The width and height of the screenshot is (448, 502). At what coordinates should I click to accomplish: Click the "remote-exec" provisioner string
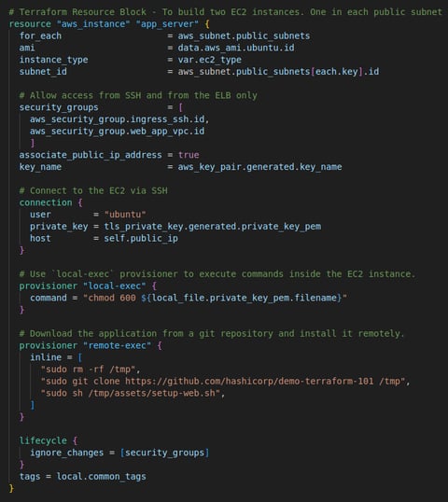coord(117,345)
